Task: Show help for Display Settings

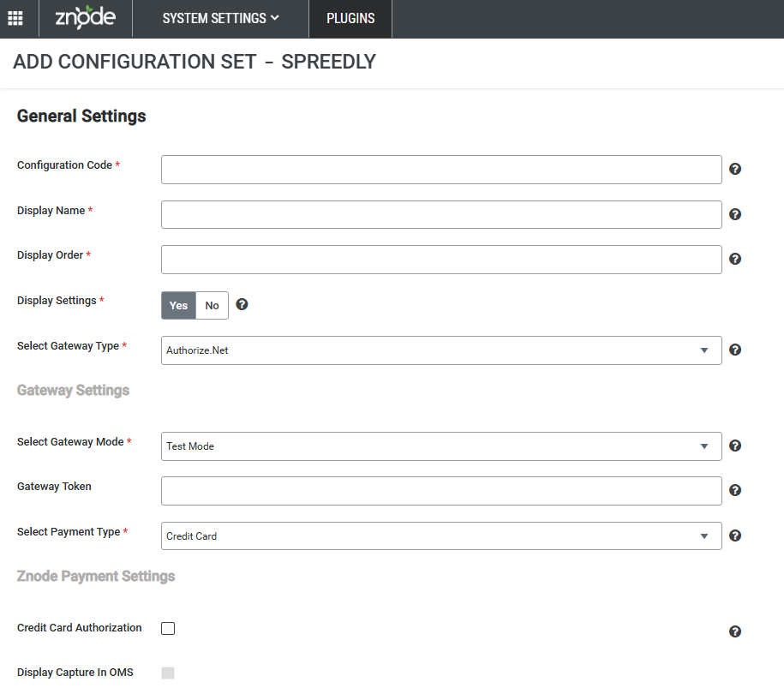Action: tap(242, 304)
